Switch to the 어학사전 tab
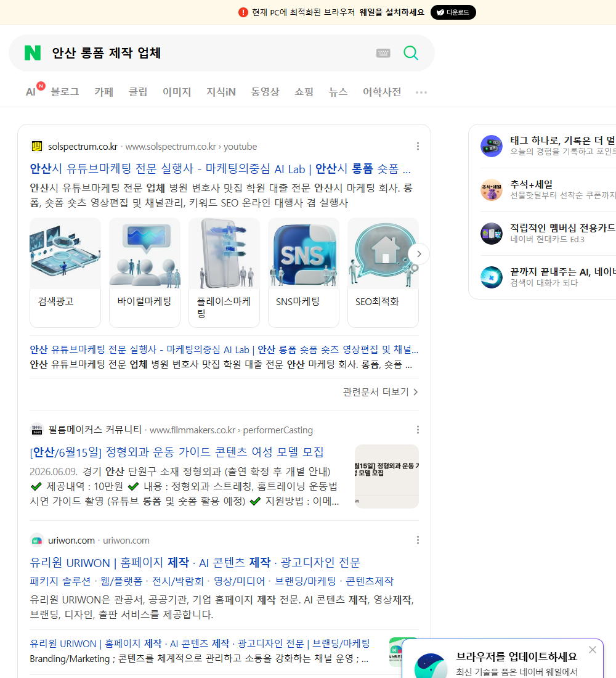Viewport: 616px width, 678px height. click(382, 92)
